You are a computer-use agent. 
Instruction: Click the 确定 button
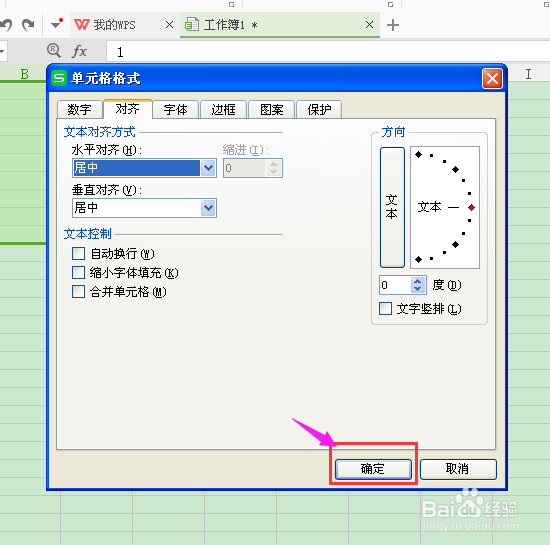373,469
